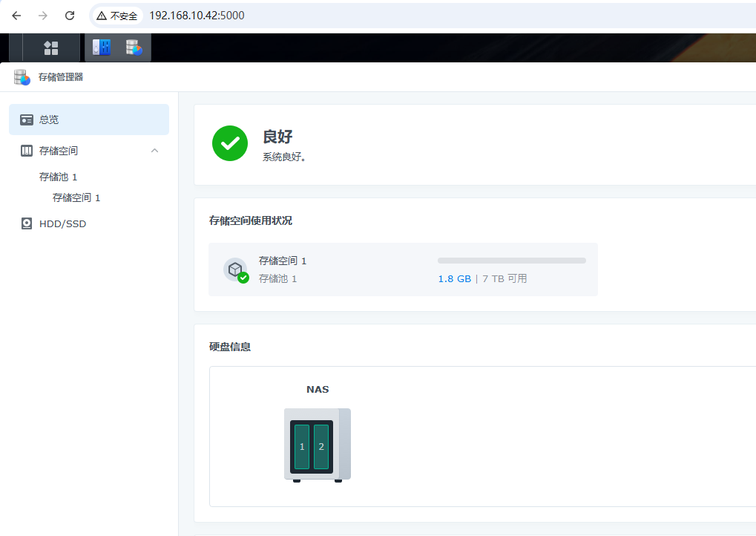
Task: Click the 存储管理器 window title icon
Action: pos(22,77)
